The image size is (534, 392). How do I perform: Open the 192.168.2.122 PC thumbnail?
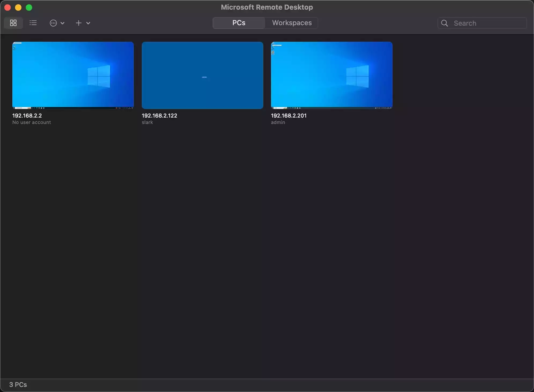point(202,75)
